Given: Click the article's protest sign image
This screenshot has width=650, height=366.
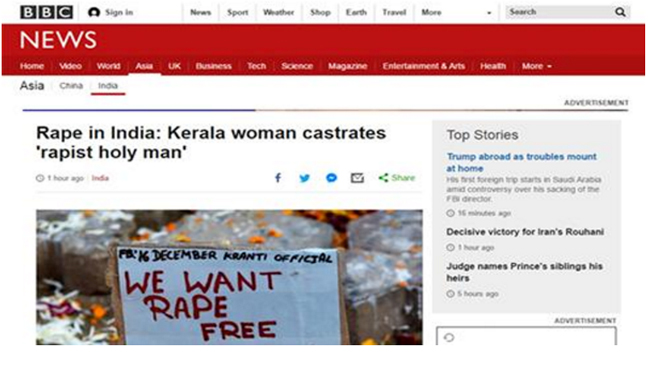Looking at the screenshot, I should pyautogui.click(x=229, y=277).
